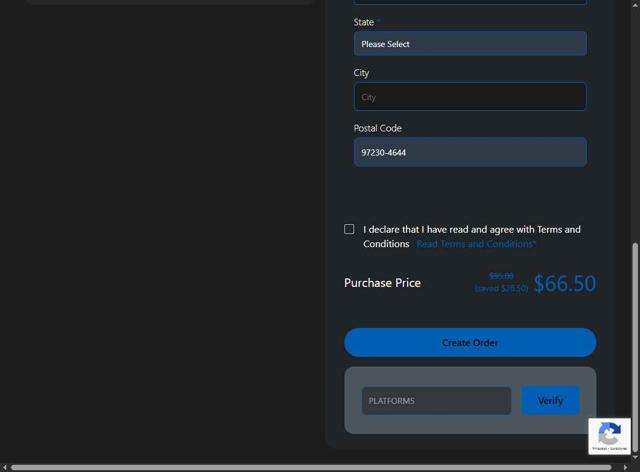This screenshot has width=640, height=472.
Task: Click the Purchase Price label
Action: pos(382,283)
